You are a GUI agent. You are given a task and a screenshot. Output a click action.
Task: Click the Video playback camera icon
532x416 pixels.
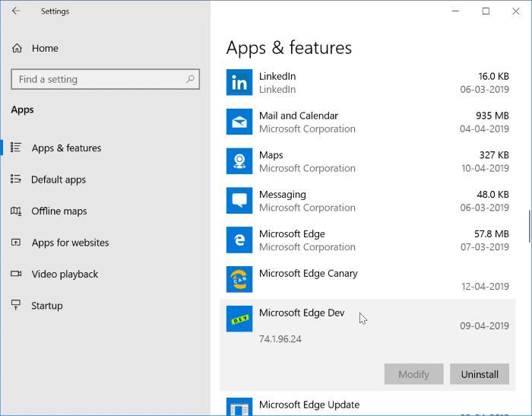tap(16, 274)
